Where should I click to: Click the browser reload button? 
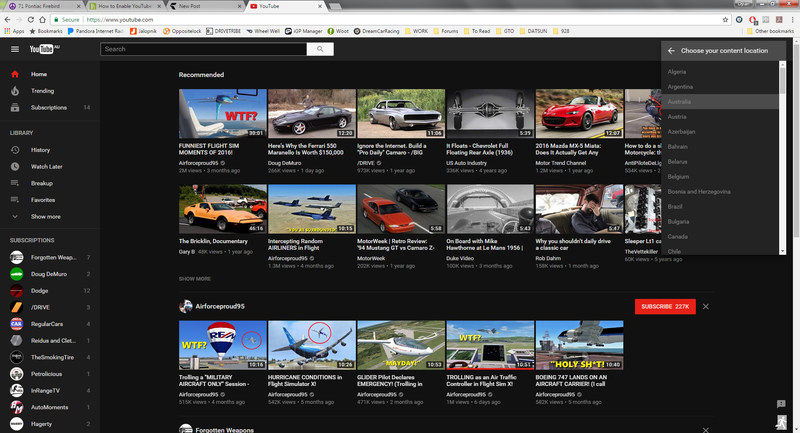coord(31,19)
